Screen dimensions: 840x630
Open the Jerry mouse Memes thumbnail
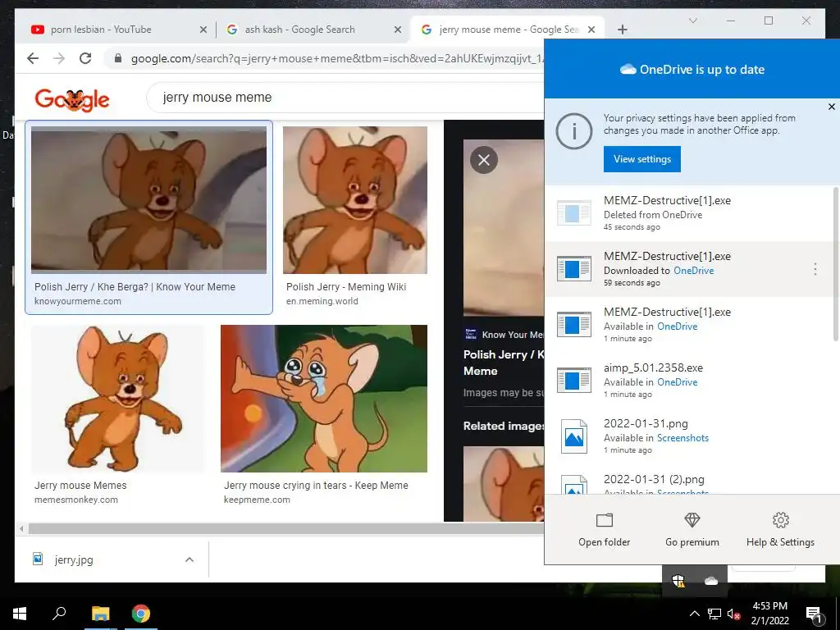(118, 399)
